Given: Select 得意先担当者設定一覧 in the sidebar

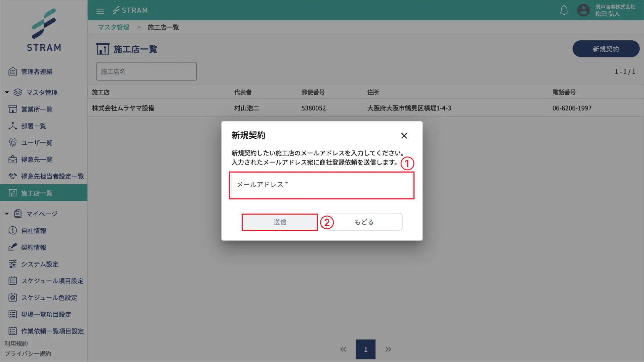Looking at the screenshot, I should click(x=13, y=176).
